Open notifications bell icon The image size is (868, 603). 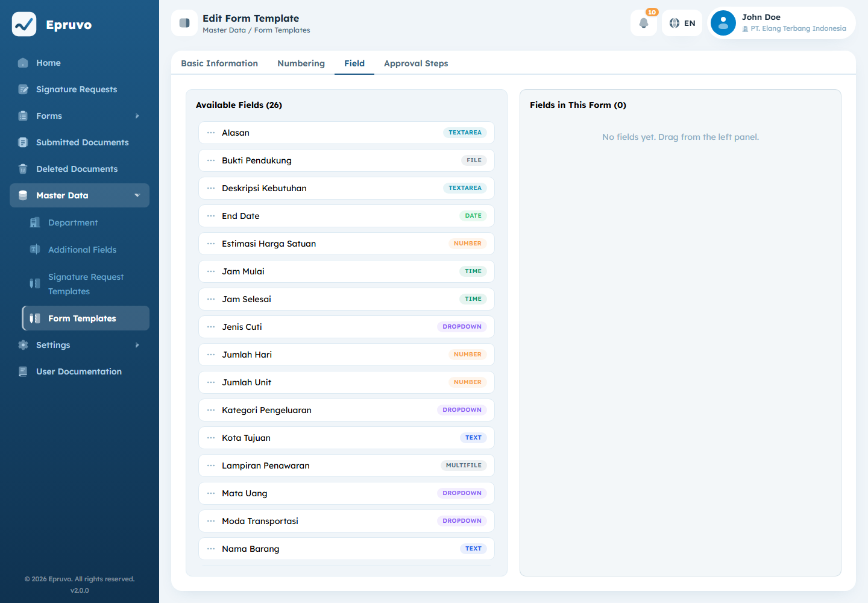[644, 23]
